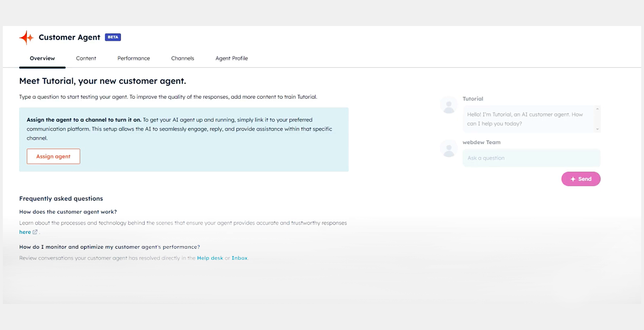Open the Inbox link
644x330 pixels.
click(x=239, y=258)
